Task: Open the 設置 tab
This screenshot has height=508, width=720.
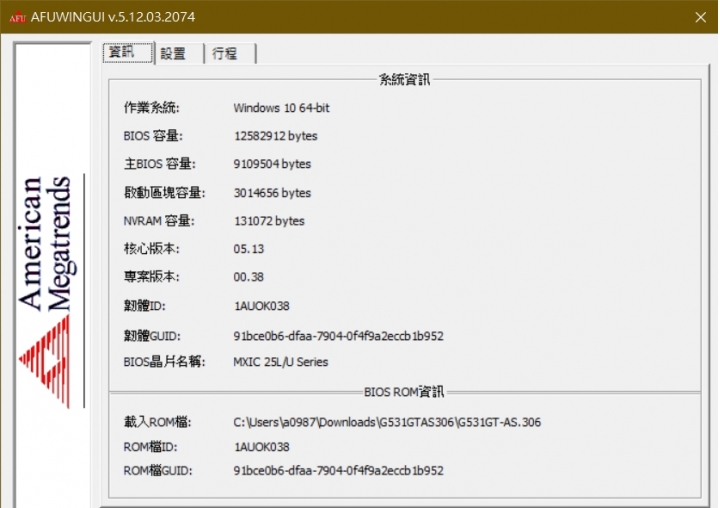Action: [x=179, y=54]
